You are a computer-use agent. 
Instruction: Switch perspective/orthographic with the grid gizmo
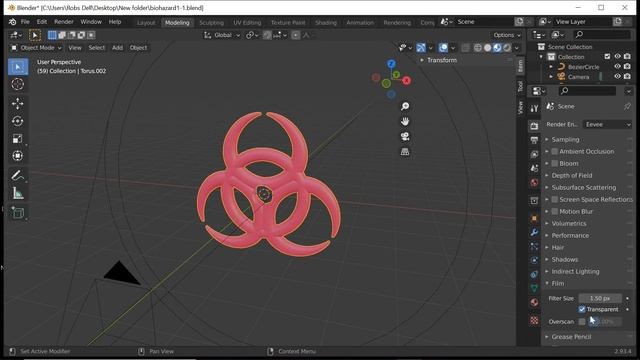(x=405, y=152)
